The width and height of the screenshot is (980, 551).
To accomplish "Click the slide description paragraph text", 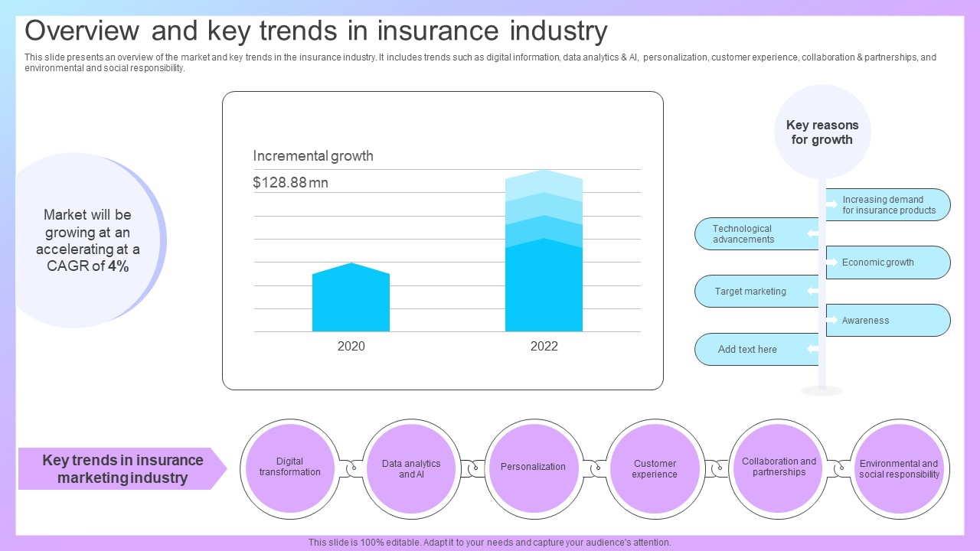I will tap(481, 63).
